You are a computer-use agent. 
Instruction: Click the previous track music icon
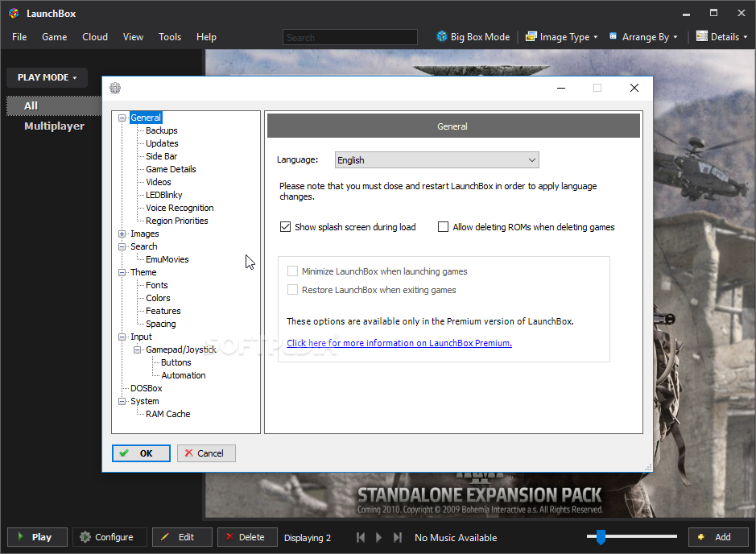361,537
